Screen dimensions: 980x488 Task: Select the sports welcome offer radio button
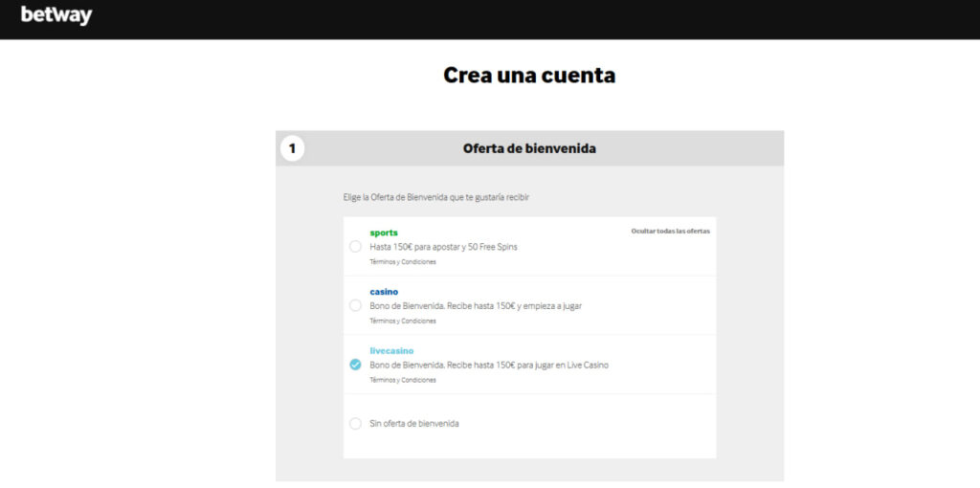(x=355, y=247)
